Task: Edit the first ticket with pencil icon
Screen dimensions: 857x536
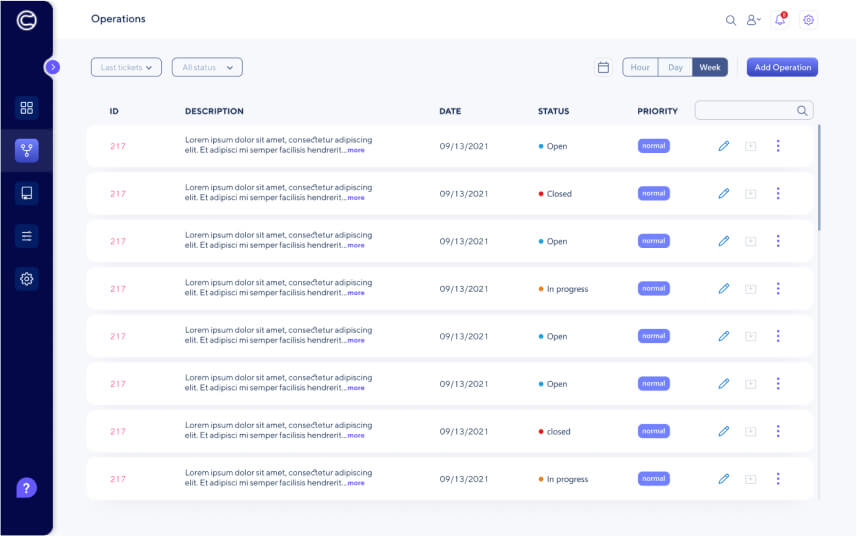Action: (724, 146)
